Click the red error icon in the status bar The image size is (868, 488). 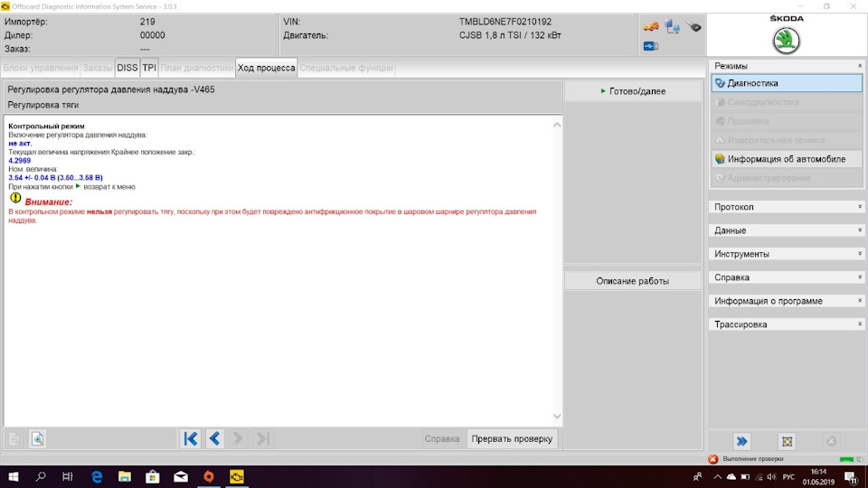pos(713,459)
